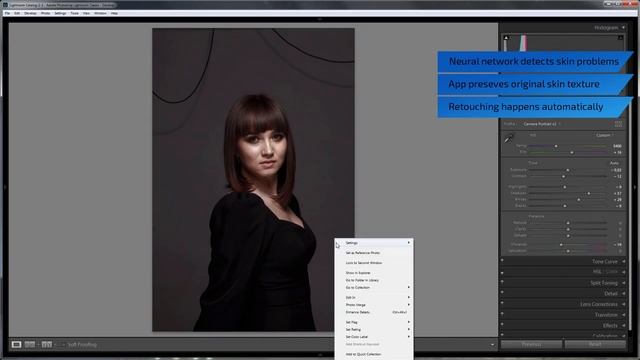Enable the Soft Proofing checkbox
The height and width of the screenshot is (360, 640).
[x=63, y=345]
